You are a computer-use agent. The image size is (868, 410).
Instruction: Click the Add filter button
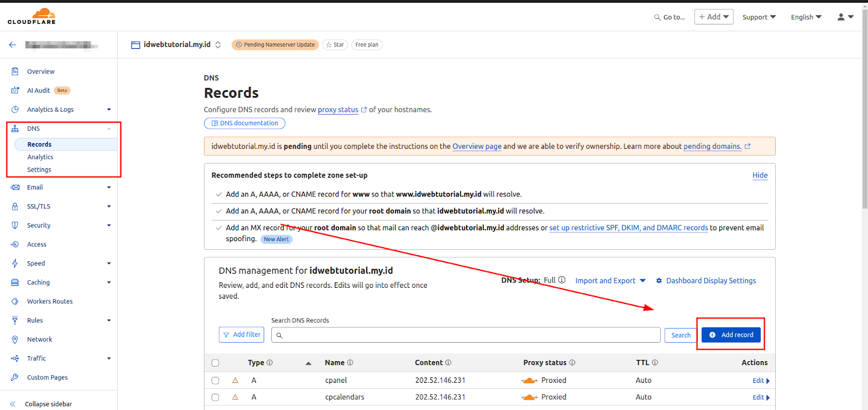[x=241, y=335]
